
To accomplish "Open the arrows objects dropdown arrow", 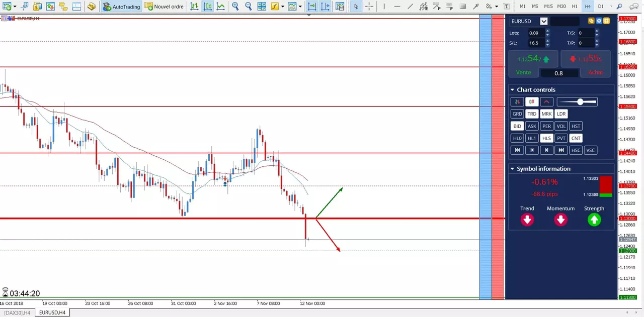I will (x=497, y=7).
